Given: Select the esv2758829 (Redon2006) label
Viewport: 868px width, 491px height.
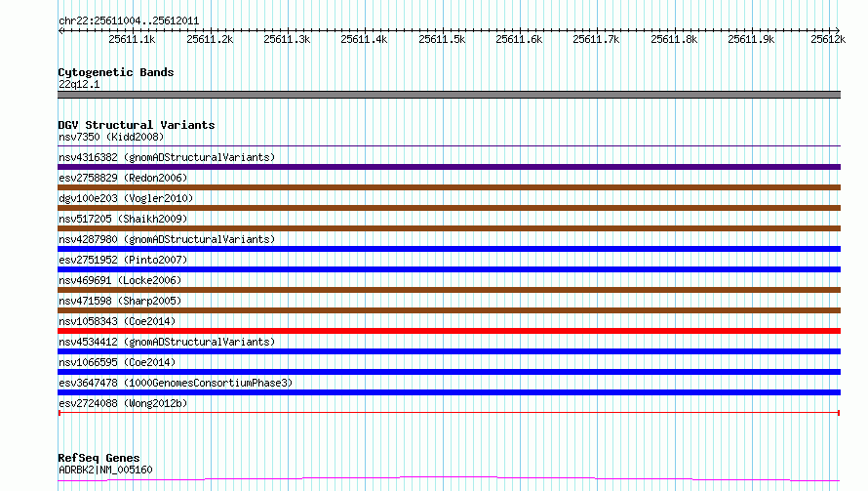Looking at the screenshot, I should coord(123,178).
